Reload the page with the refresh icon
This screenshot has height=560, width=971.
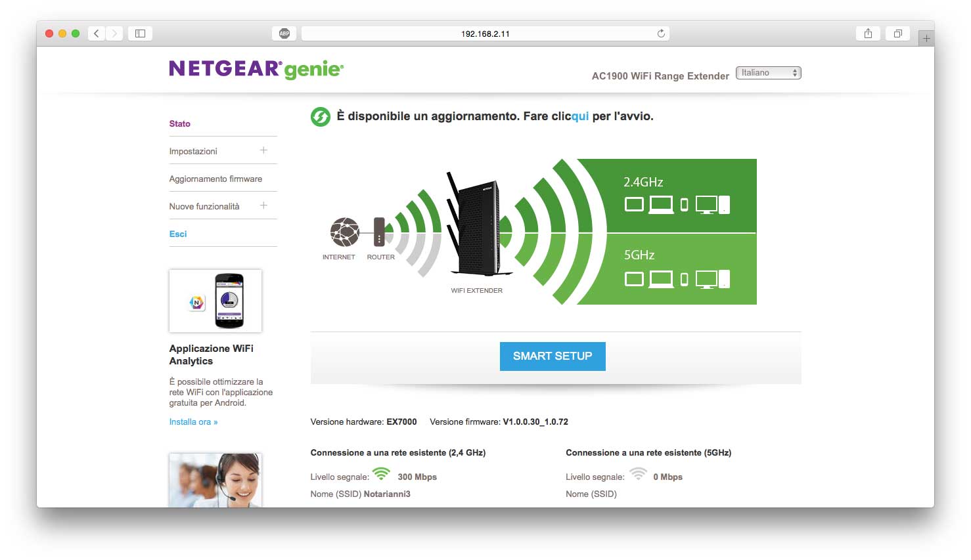tap(661, 33)
